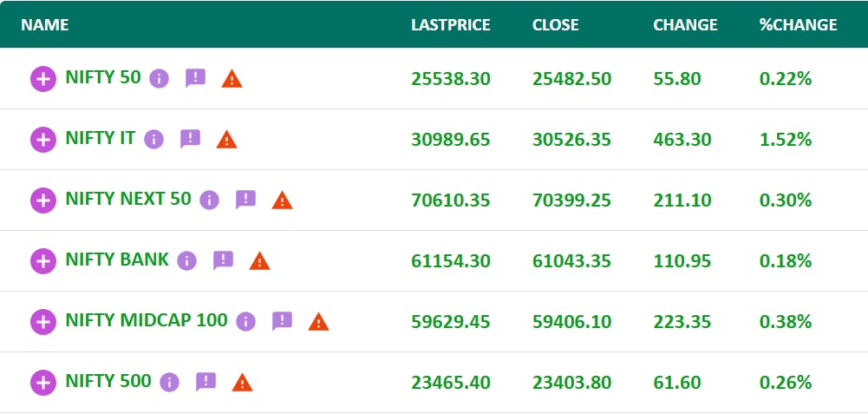
Task: Expand the NIFTY BANK row with plus
Action: [x=43, y=261]
